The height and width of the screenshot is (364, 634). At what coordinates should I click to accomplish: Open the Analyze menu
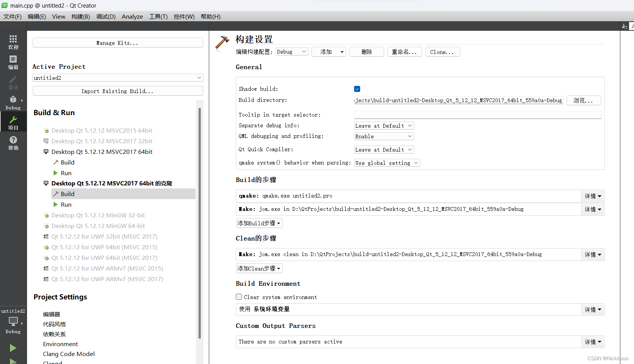point(132,16)
